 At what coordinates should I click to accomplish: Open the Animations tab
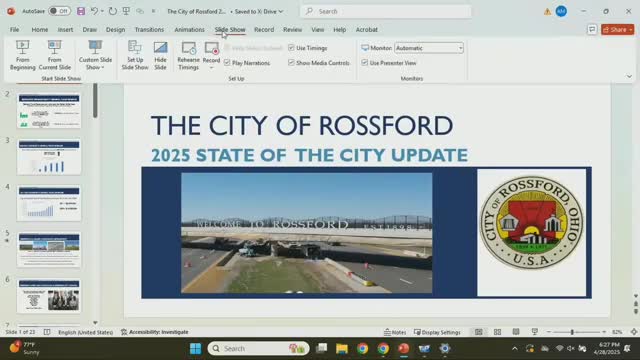[189, 29]
